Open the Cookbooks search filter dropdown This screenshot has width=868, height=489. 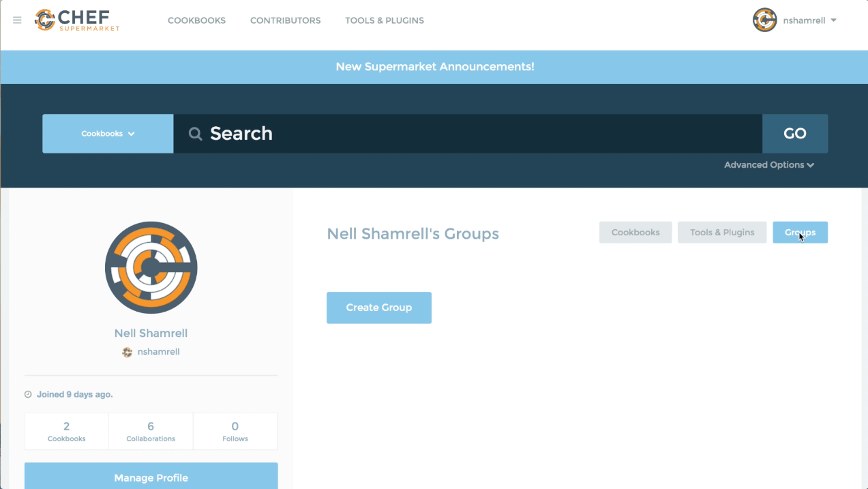pyautogui.click(x=107, y=133)
